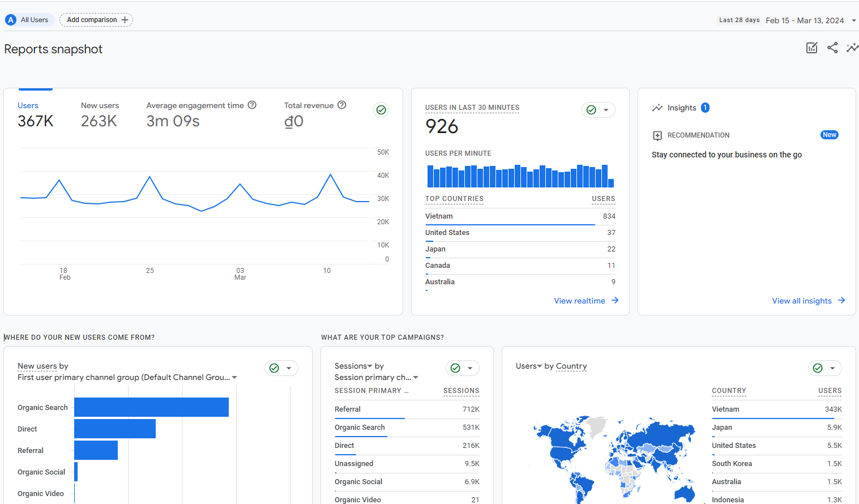
Task: Open the date range dropdown arrow
Action: pos(854,20)
